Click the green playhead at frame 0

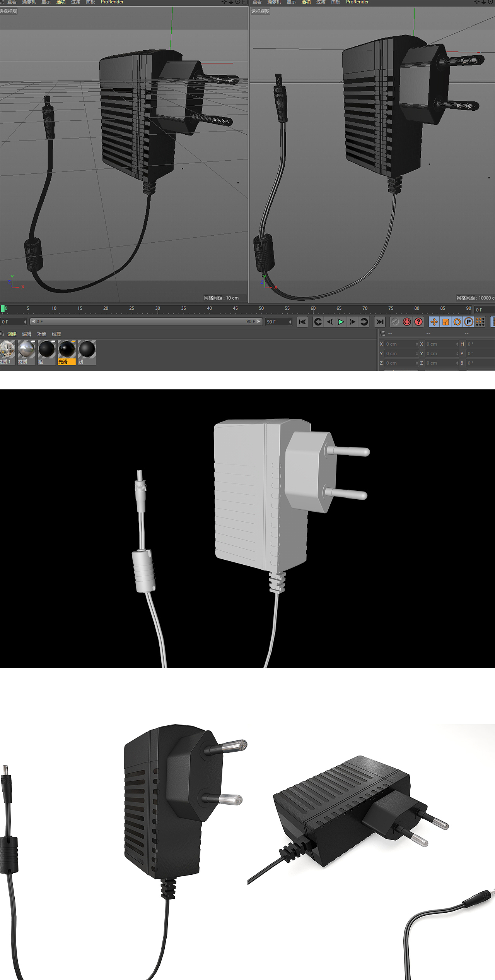coord(3,308)
